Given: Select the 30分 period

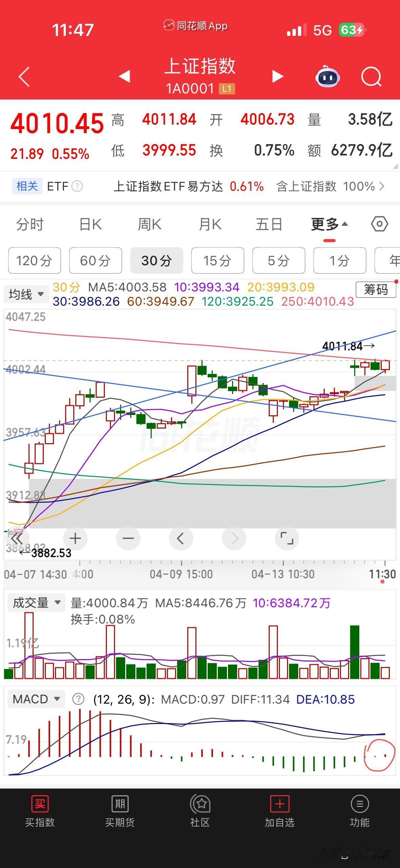Looking at the screenshot, I should tap(157, 260).
